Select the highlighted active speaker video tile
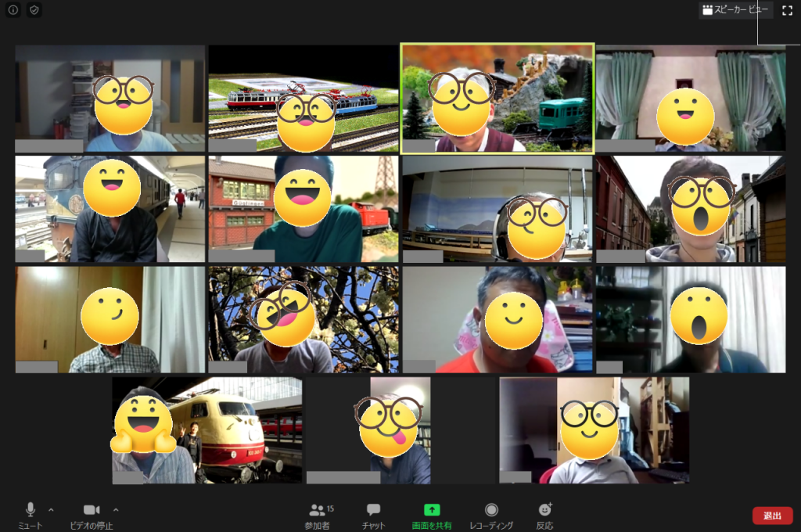 click(x=497, y=98)
